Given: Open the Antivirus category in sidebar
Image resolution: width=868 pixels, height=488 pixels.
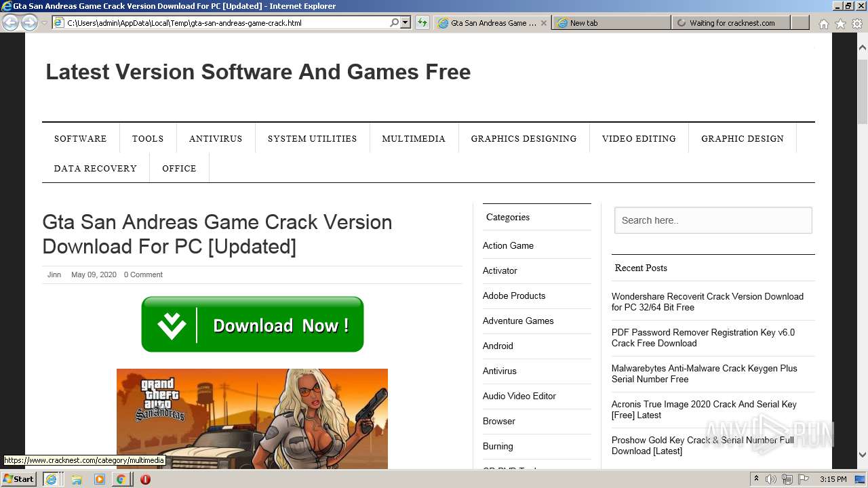Looking at the screenshot, I should (x=500, y=371).
